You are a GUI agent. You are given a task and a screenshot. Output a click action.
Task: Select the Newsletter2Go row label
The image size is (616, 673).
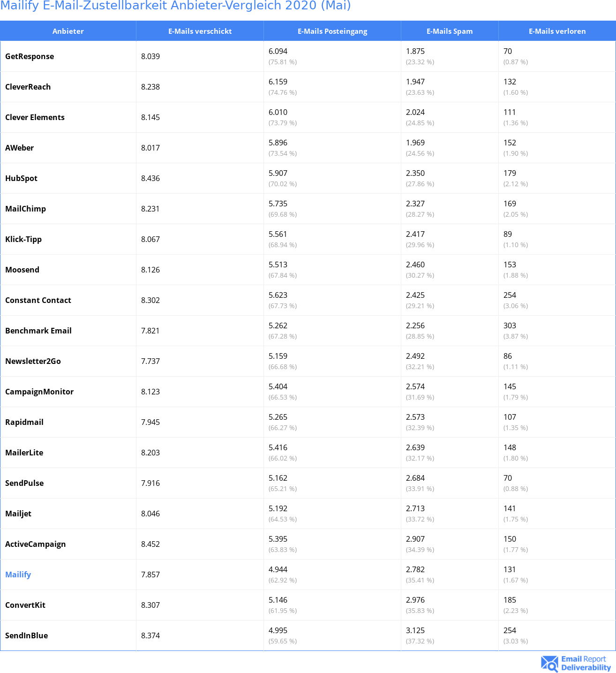coord(33,361)
